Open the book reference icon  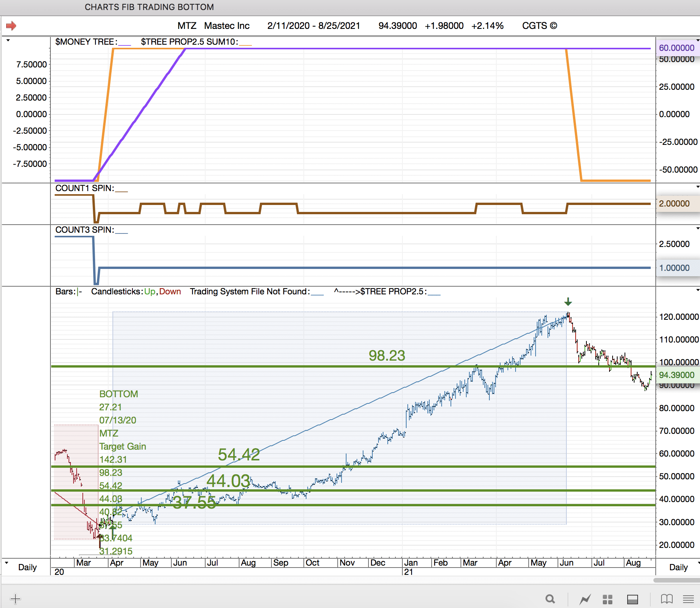667,599
